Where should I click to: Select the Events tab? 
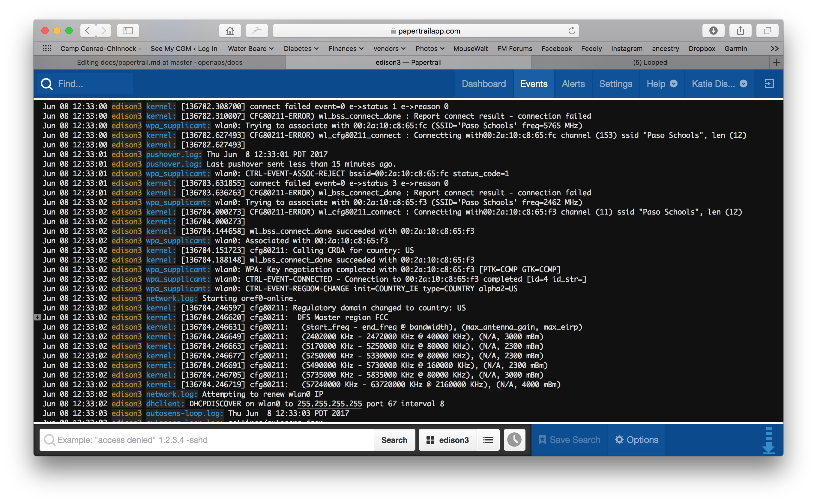coord(534,84)
